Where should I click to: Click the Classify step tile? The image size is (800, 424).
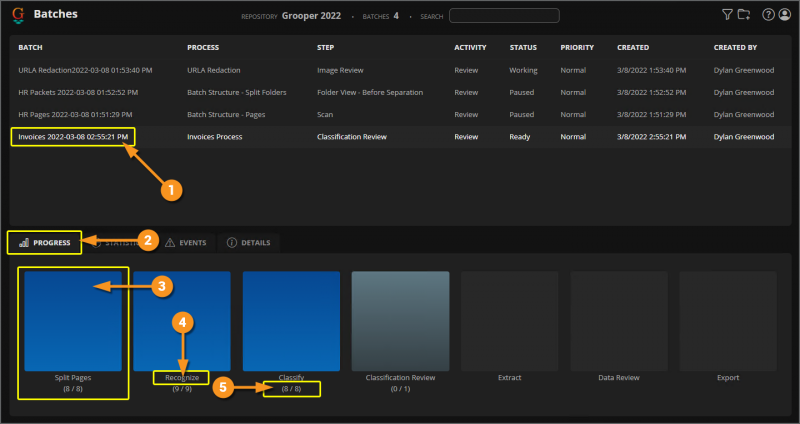291,320
